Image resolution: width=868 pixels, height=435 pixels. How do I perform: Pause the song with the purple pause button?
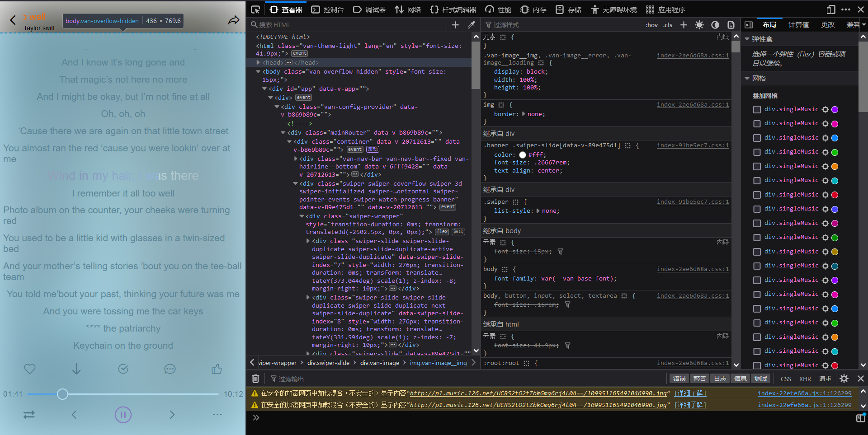(x=123, y=415)
